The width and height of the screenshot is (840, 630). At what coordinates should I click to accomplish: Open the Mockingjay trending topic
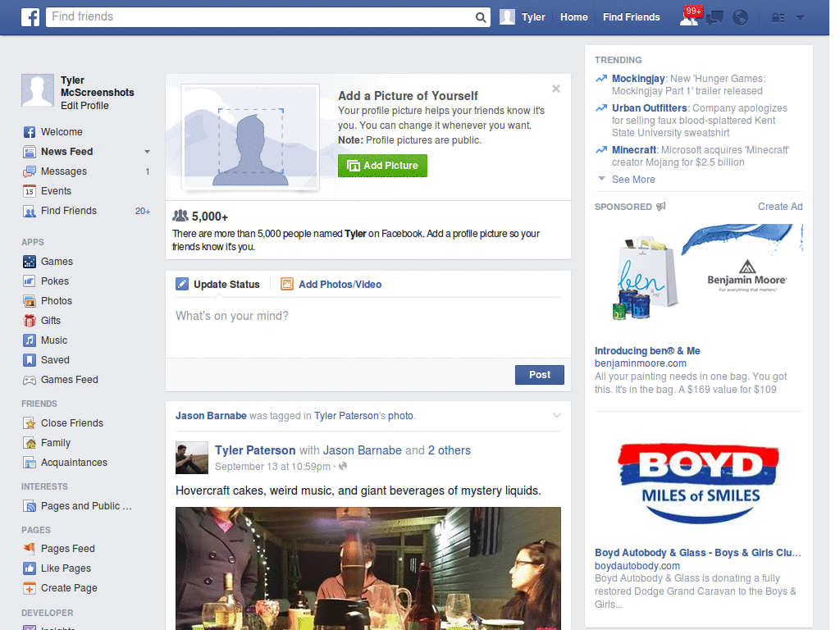638,79
